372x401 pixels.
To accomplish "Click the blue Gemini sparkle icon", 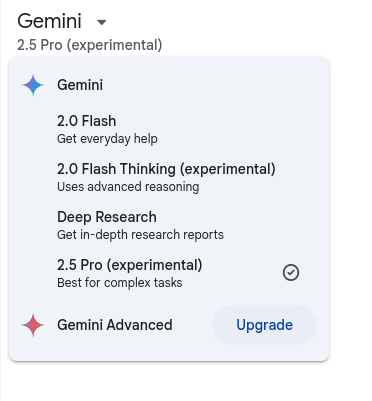I will point(33,85).
